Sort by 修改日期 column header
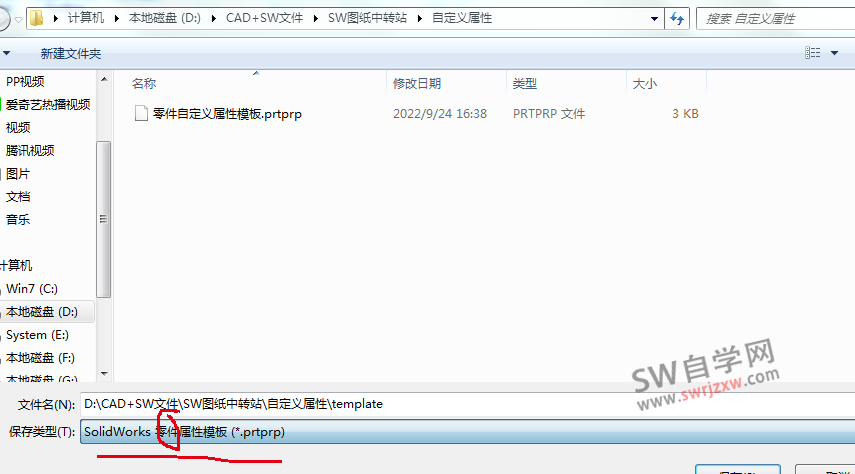 pyautogui.click(x=417, y=83)
